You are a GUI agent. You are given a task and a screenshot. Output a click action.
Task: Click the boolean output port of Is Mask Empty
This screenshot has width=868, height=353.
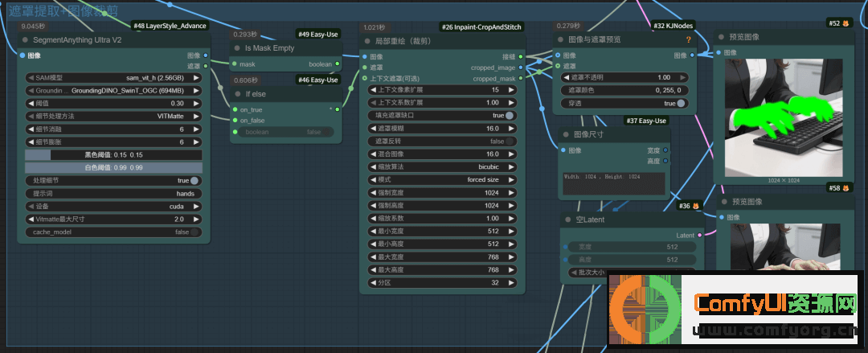click(x=338, y=64)
